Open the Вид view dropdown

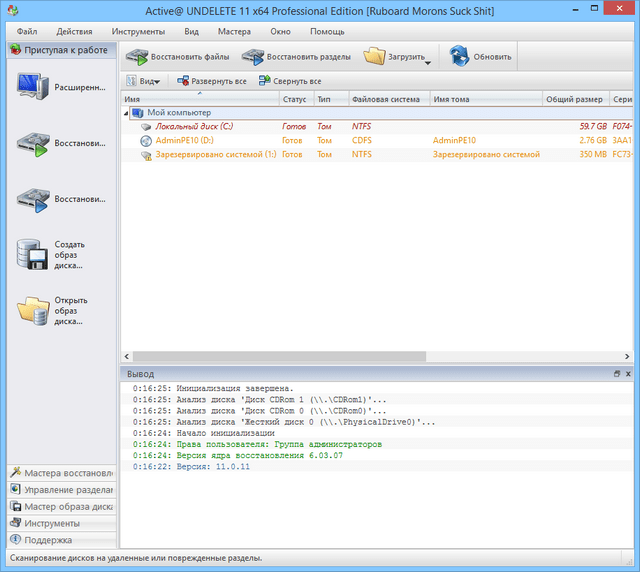[144, 81]
